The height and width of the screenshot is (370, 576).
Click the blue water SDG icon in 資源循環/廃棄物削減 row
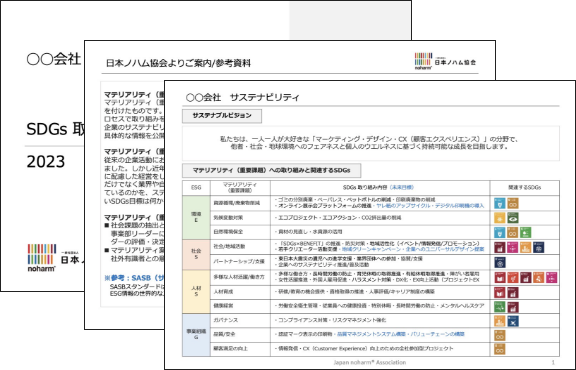click(499, 203)
